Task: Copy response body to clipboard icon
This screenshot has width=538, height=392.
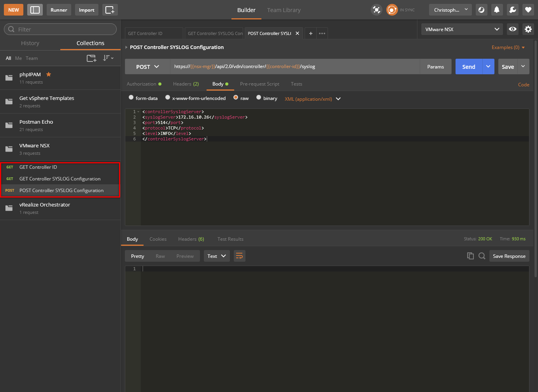Action: 470,256
